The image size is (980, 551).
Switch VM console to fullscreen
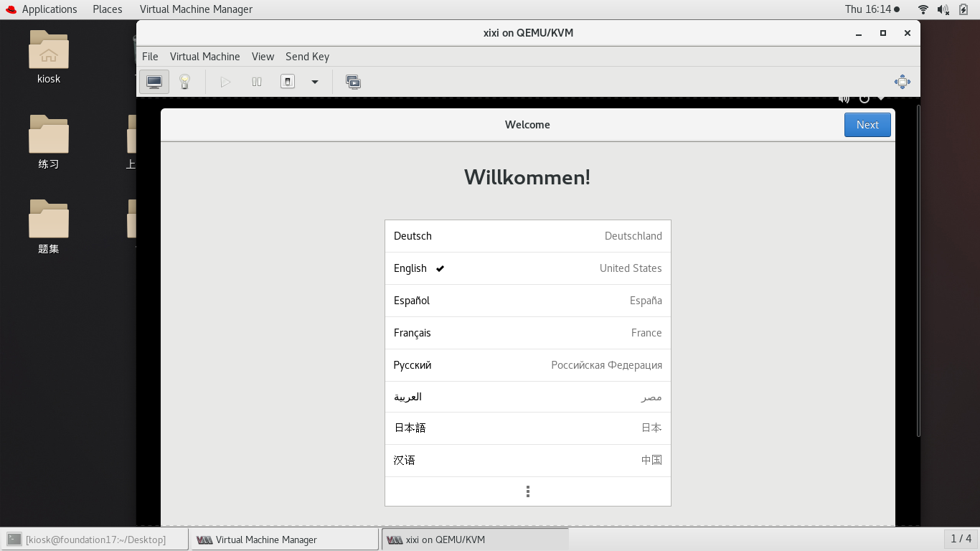[x=903, y=82]
